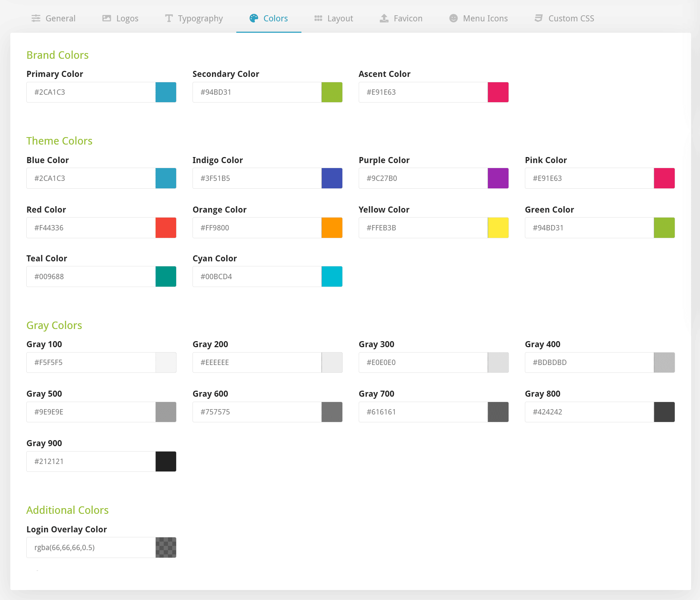Click the General settings tab icon
The width and height of the screenshot is (700, 600).
36,18
